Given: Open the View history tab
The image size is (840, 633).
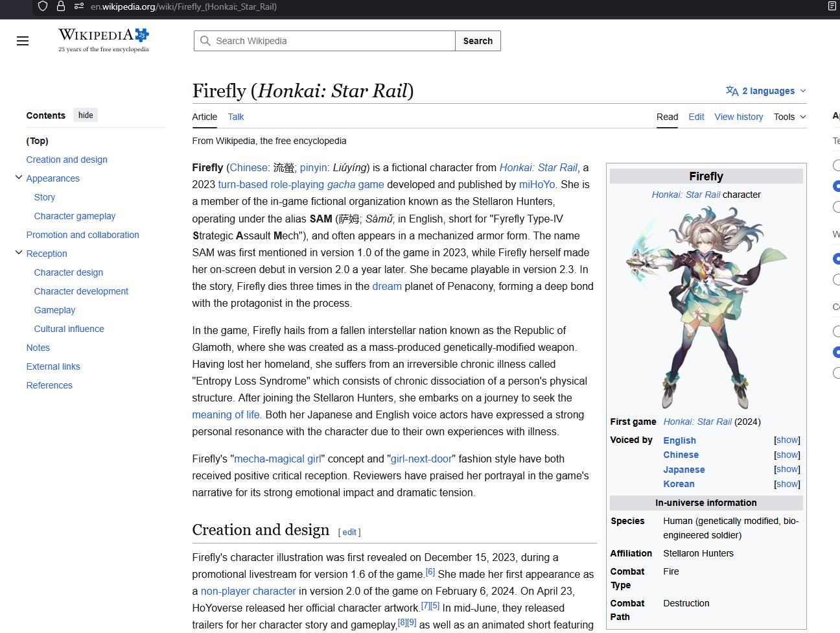Looking at the screenshot, I should tap(739, 117).
